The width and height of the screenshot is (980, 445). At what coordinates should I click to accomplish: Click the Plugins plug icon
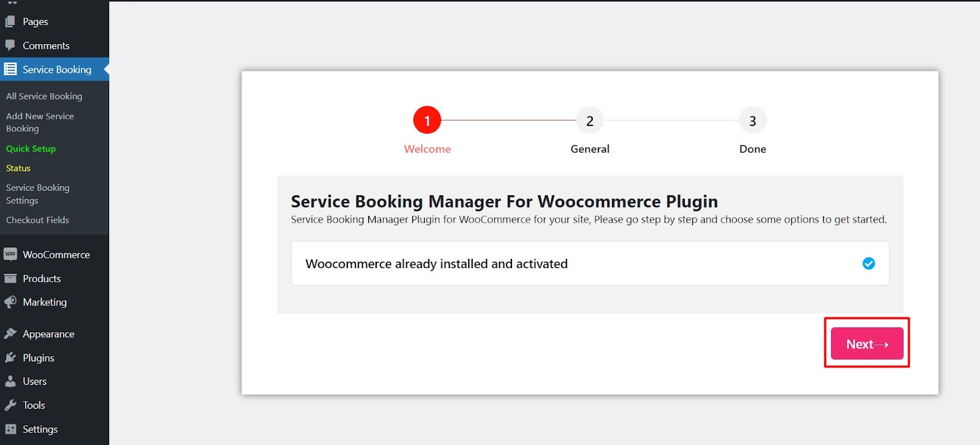pyautogui.click(x=10, y=357)
